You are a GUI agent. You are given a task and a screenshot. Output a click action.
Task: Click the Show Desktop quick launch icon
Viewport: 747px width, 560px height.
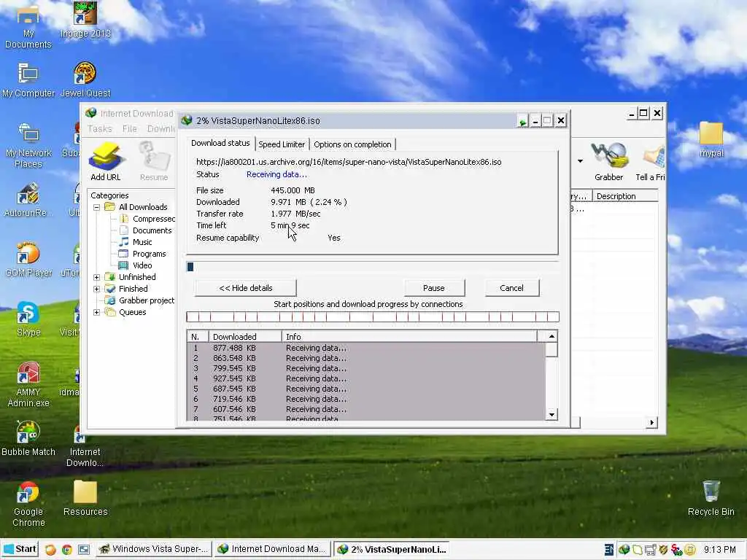click(x=83, y=550)
